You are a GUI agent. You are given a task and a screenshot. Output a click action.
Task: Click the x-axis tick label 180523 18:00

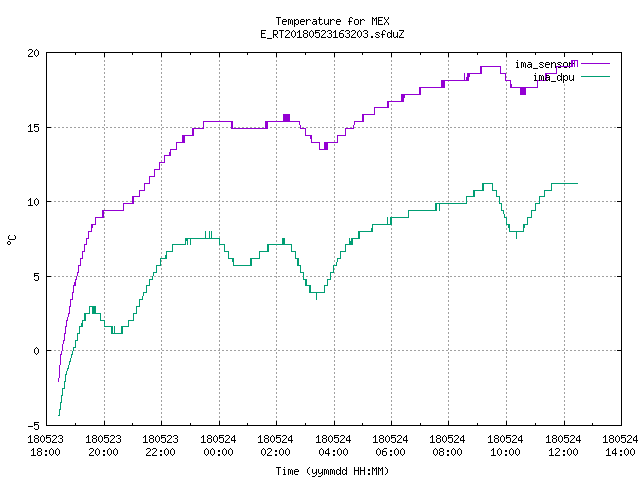click(45, 446)
